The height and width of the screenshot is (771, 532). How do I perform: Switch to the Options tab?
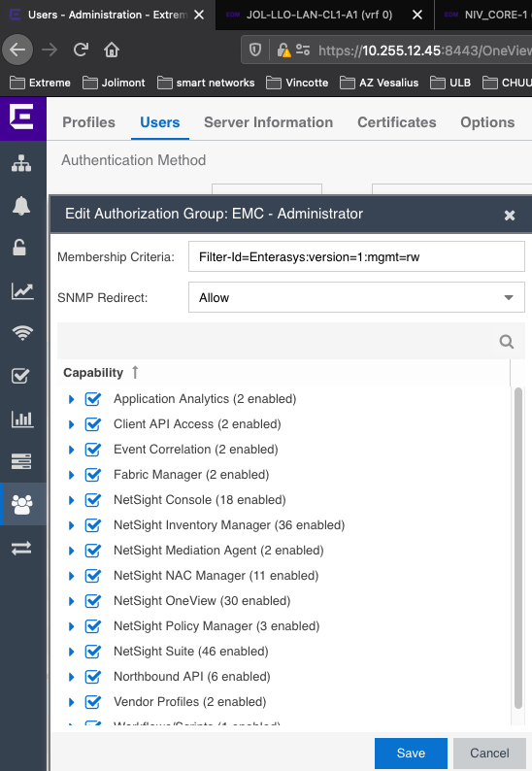[487, 122]
